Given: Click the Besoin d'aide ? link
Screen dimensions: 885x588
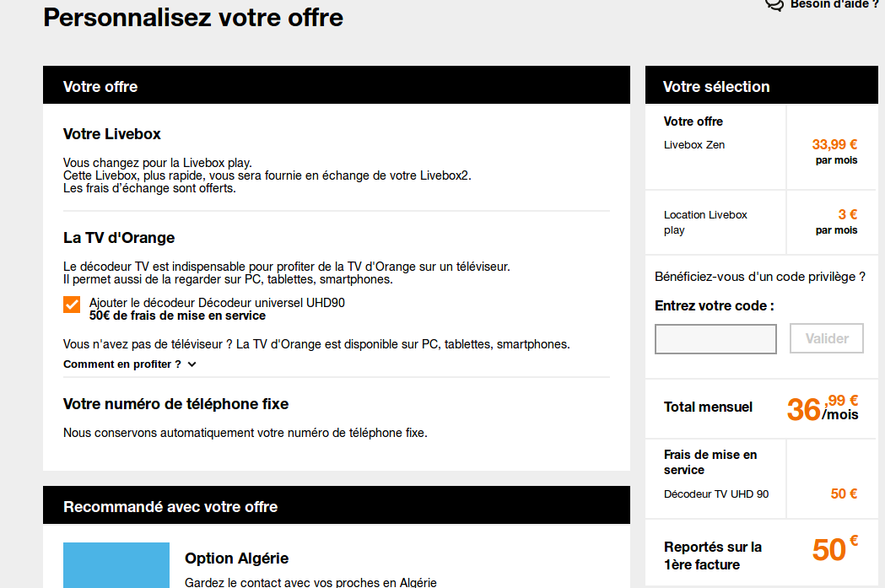Looking at the screenshot, I should (834, 4).
